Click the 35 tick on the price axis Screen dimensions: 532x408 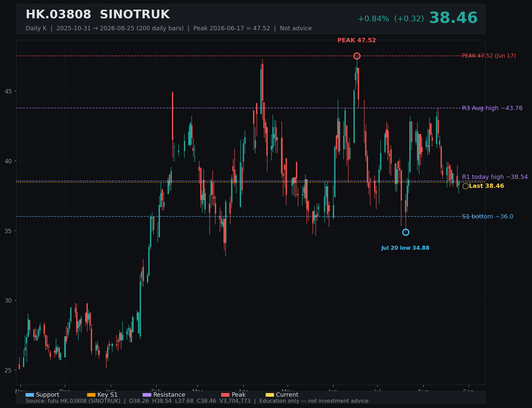[x=9, y=231]
